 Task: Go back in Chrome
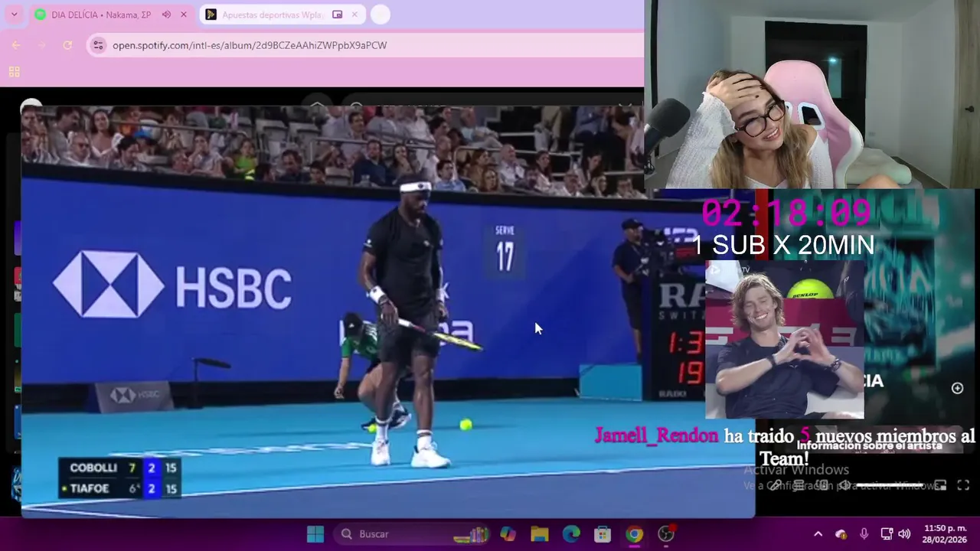point(16,45)
